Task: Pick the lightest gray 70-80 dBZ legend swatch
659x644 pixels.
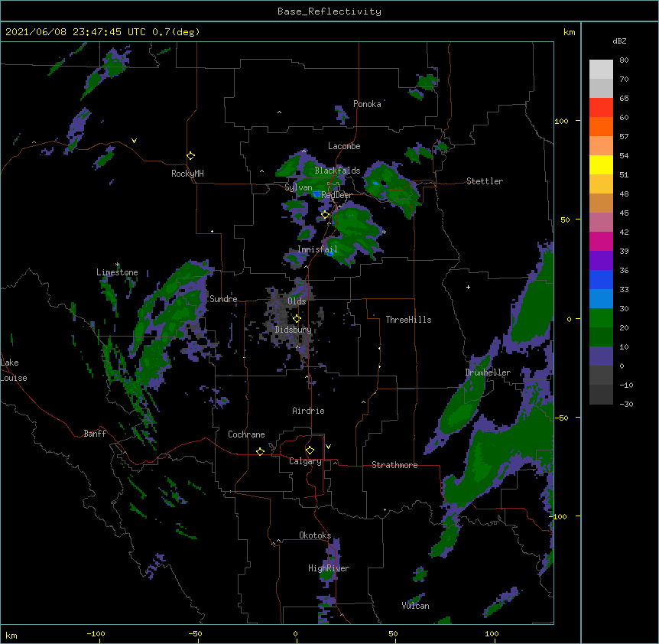Action: pyautogui.click(x=601, y=70)
